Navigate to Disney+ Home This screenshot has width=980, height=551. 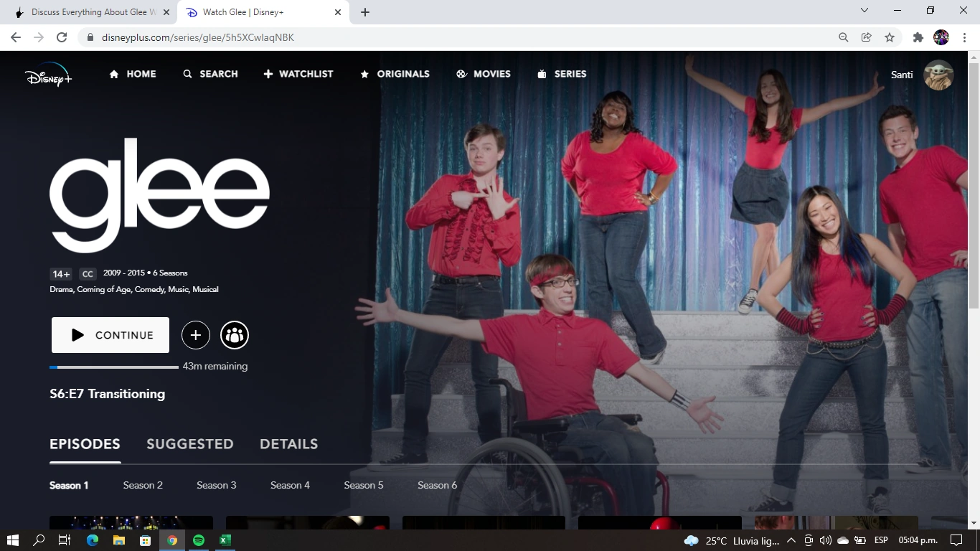tap(132, 73)
